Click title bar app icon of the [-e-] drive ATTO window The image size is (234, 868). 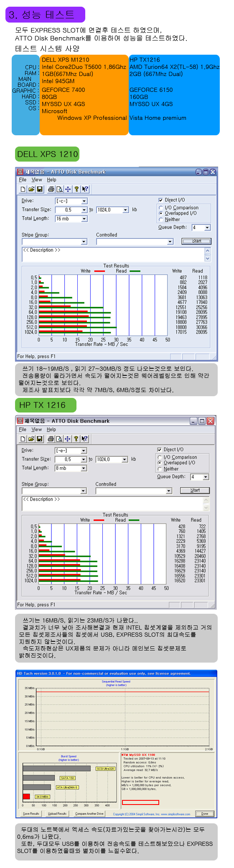click(20, 421)
